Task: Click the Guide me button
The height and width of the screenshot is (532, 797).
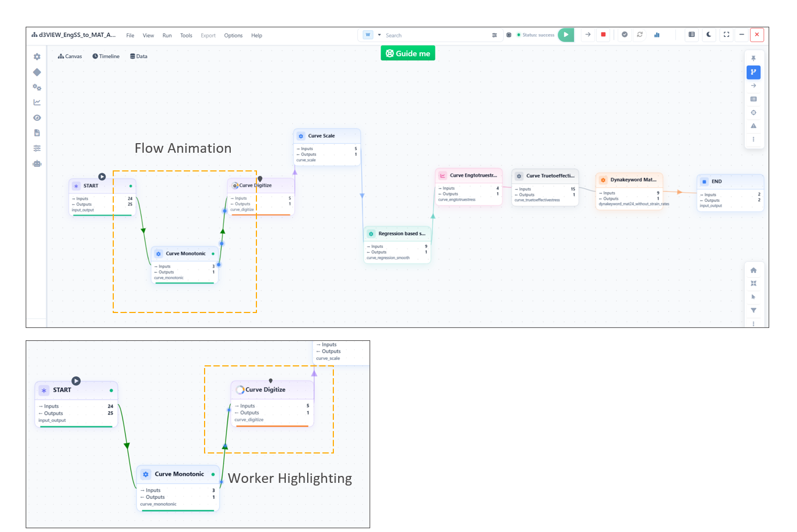Action: coord(408,53)
